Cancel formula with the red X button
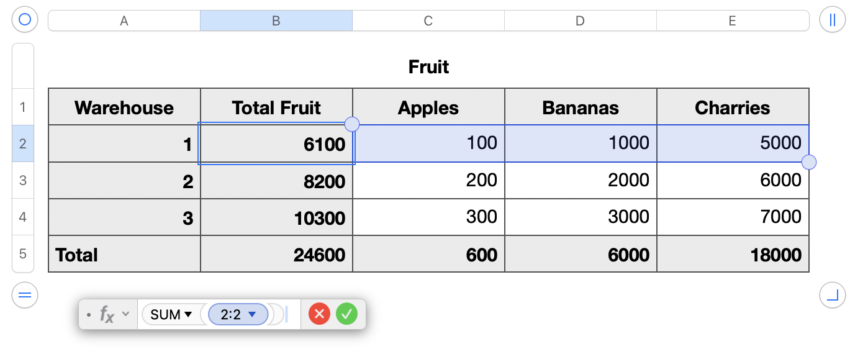The height and width of the screenshot is (349, 868). [x=320, y=314]
